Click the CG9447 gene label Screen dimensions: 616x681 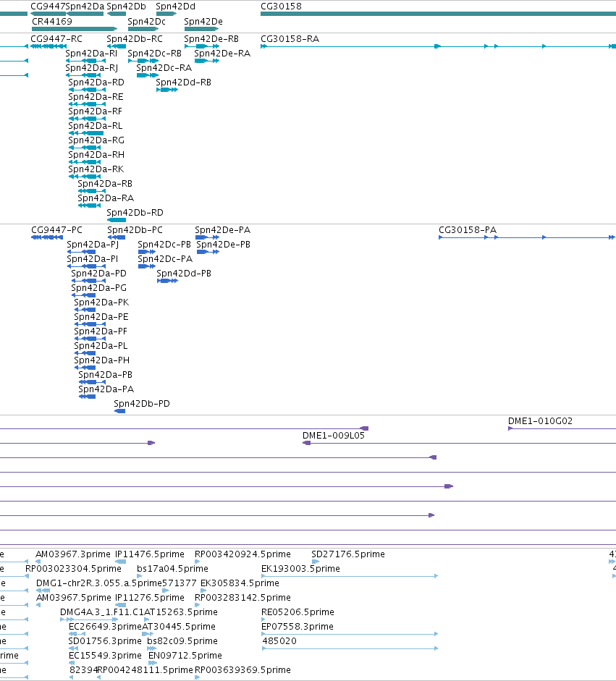pyautogui.click(x=48, y=7)
